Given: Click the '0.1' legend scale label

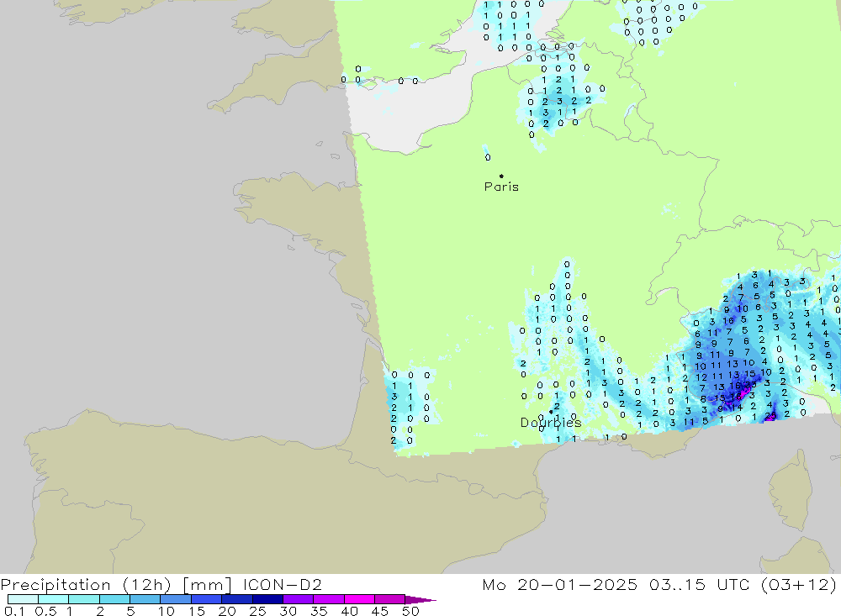Looking at the screenshot, I should point(14,611).
